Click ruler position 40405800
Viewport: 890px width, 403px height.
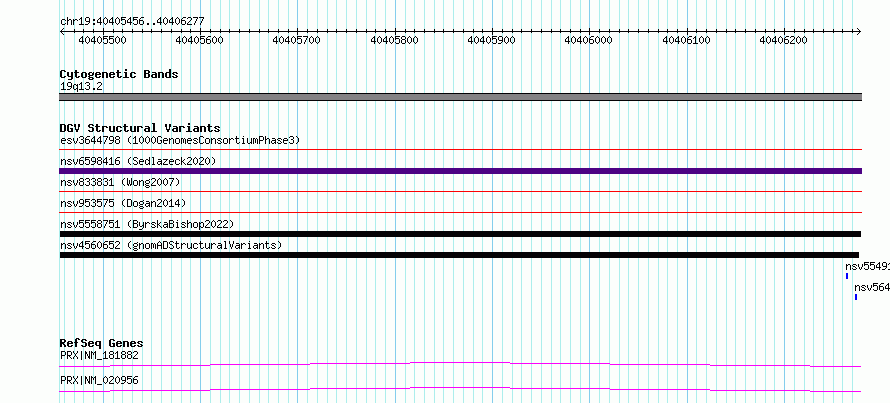coord(394,40)
